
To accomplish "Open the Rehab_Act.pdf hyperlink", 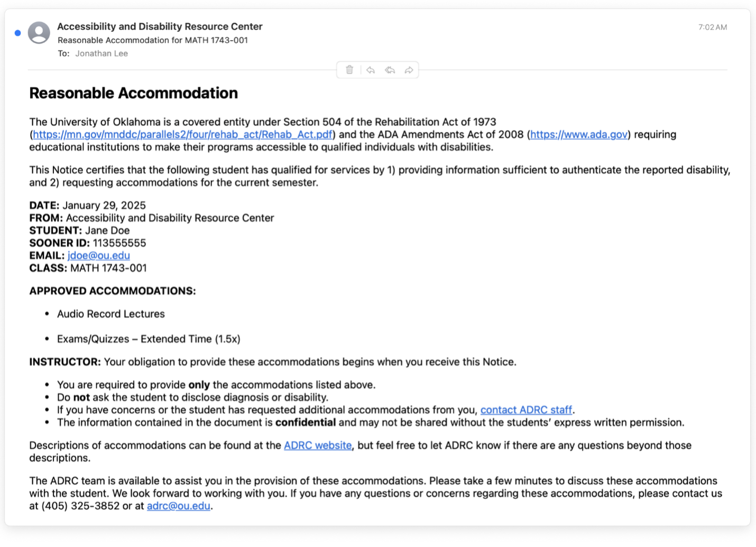I will pyautogui.click(x=182, y=135).
